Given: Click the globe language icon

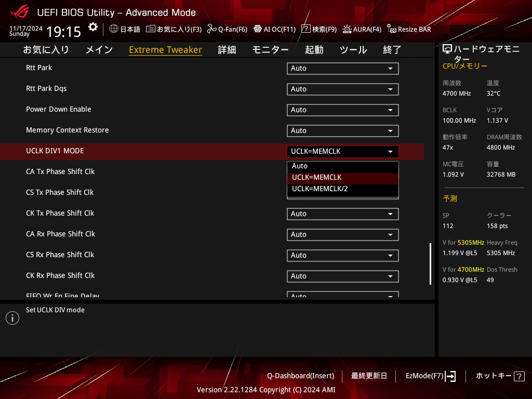Looking at the screenshot, I should pos(114,29).
